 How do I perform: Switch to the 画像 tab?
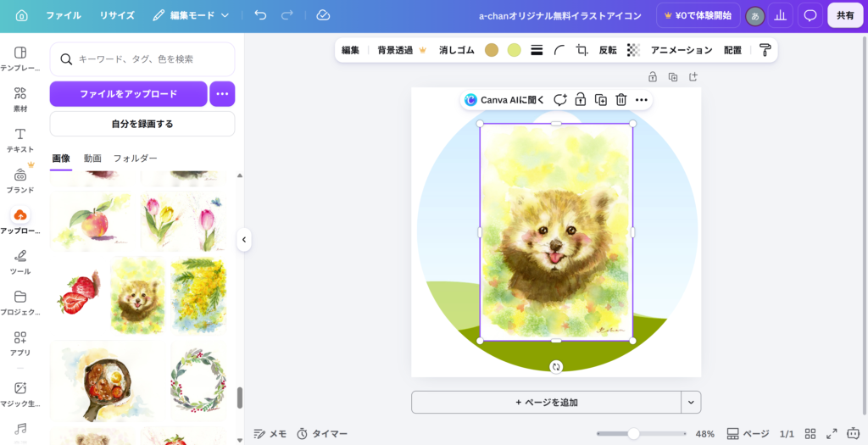[61, 159]
